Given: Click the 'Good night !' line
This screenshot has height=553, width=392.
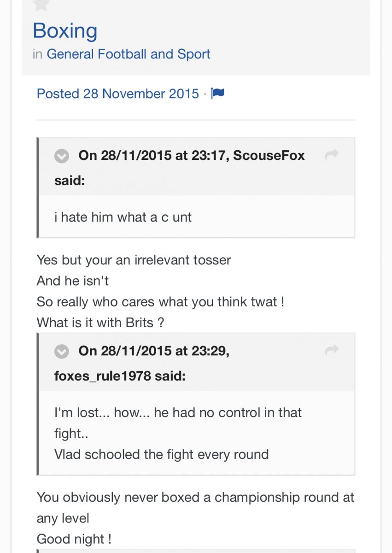Looking at the screenshot, I should [x=74, y=539].
